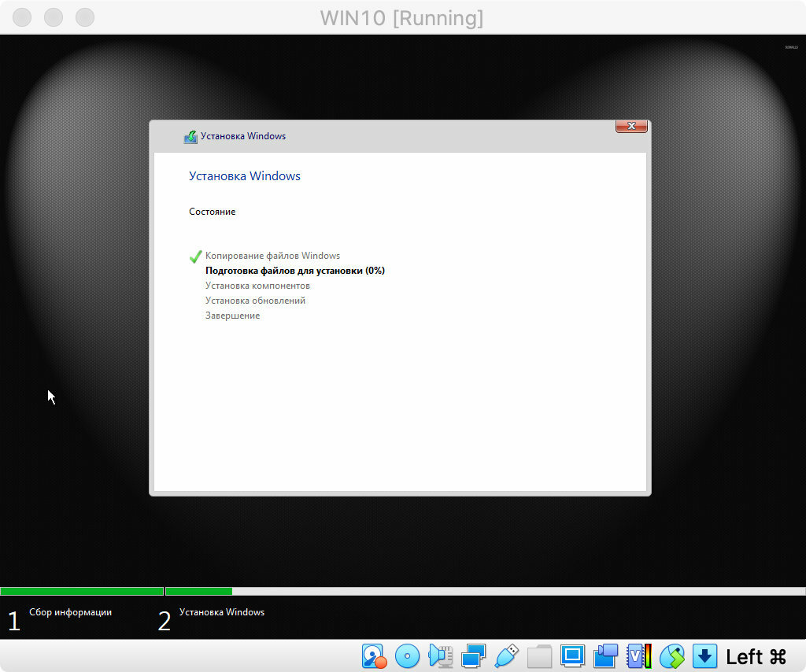Open the shared folders indicator

[x=539, y=656]
